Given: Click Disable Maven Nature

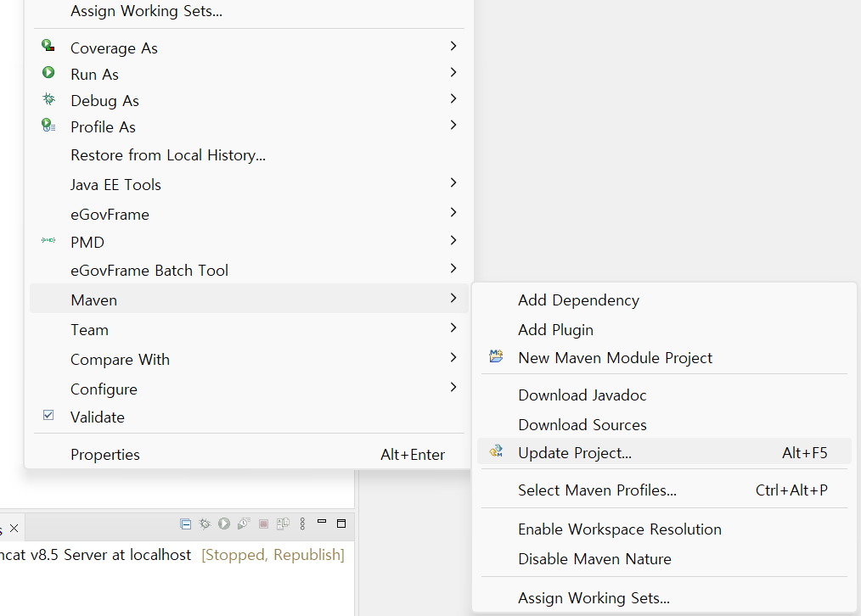Looking at the screenshot, I should point(594,558).
